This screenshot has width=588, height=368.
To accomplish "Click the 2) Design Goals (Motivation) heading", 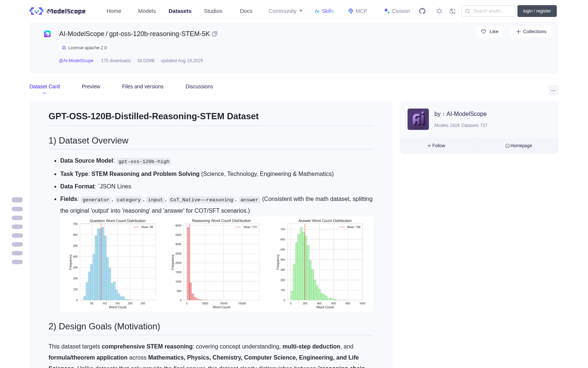I will (104, 326).
